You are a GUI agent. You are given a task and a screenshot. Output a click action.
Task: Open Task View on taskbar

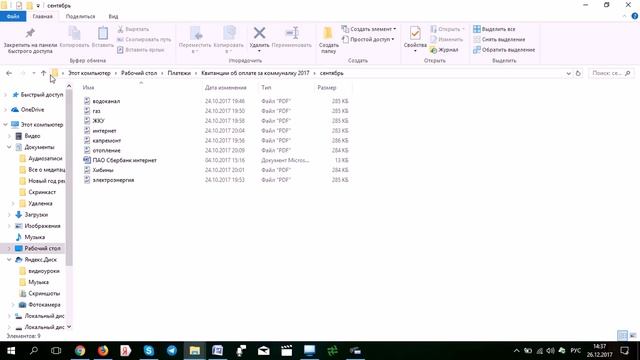[x=56, y=351]
